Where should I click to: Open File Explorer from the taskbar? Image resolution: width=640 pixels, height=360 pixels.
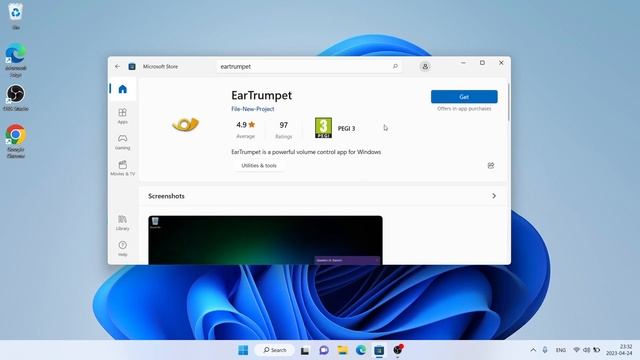click(x=342, y=350)
